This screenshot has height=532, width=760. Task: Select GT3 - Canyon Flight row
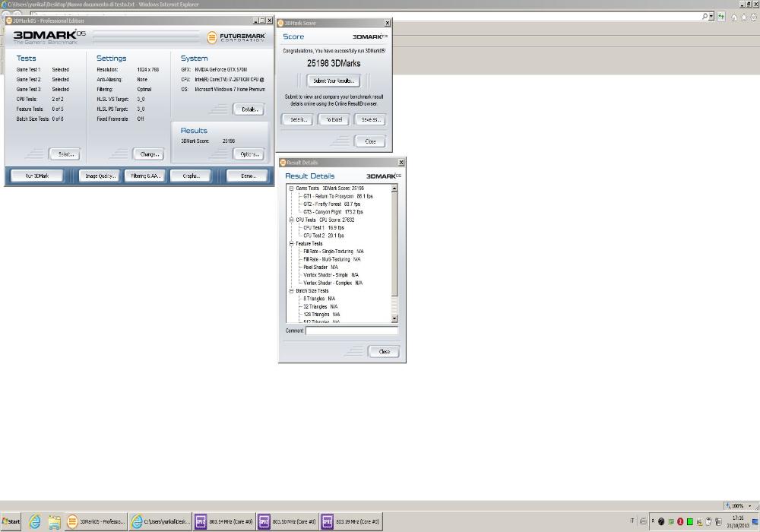click(333, 212)
